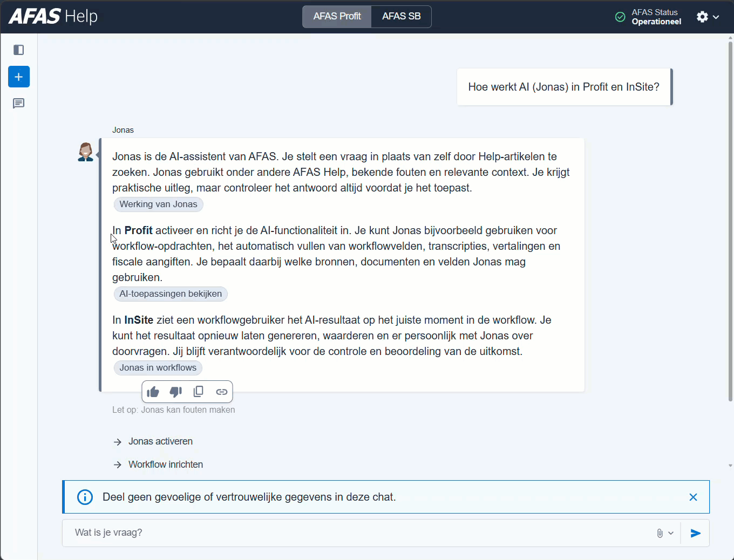This screenshot has height=560, width=734.
Task: Switch to the AFAS SB tab
Action: 401,16
